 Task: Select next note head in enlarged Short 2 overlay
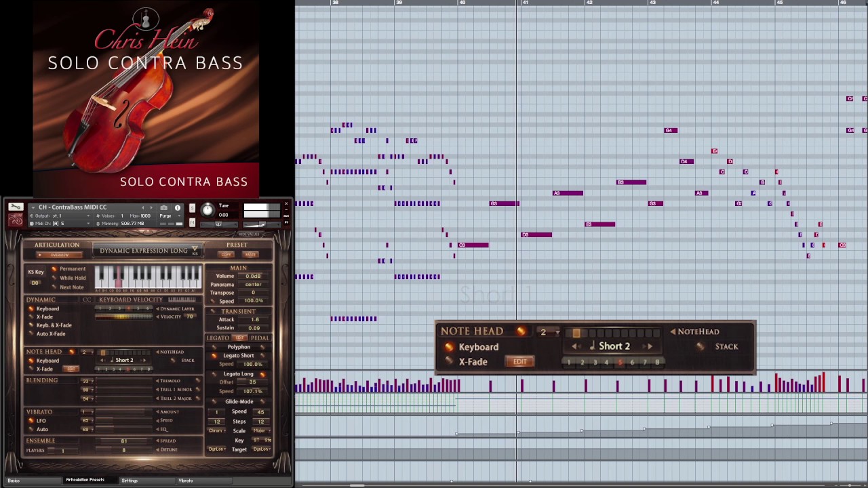point(650,346)
